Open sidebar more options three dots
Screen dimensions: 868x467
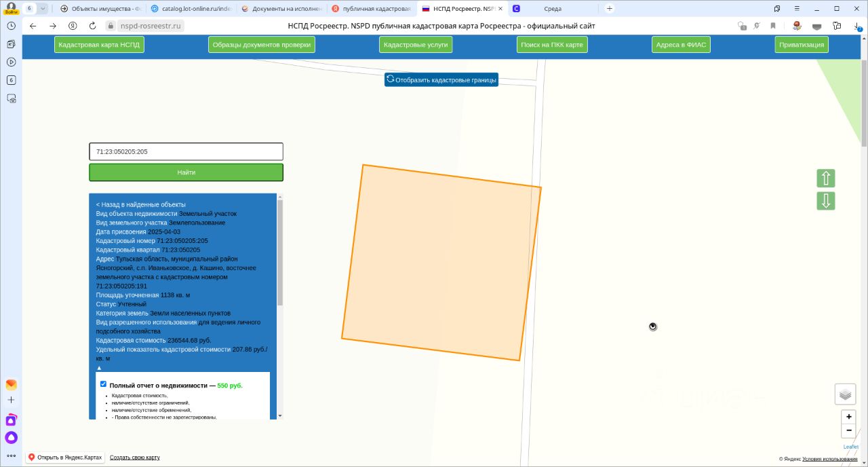point(11,455)
